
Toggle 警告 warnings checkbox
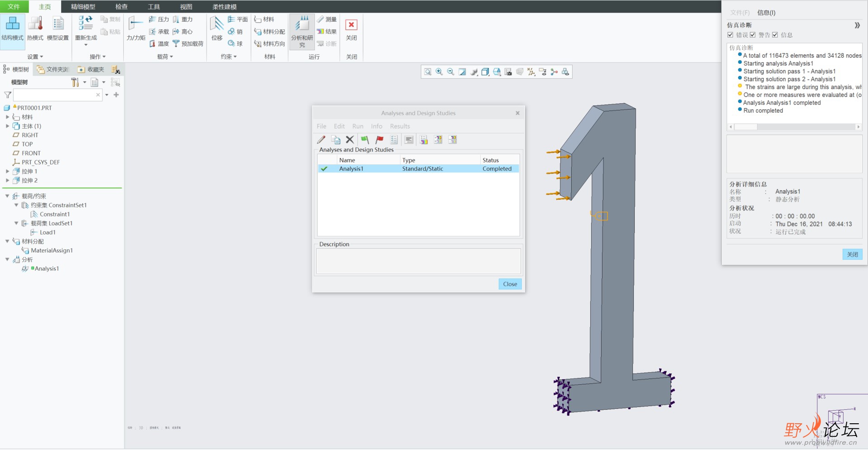pyautogui.click(x=752, y=35)
